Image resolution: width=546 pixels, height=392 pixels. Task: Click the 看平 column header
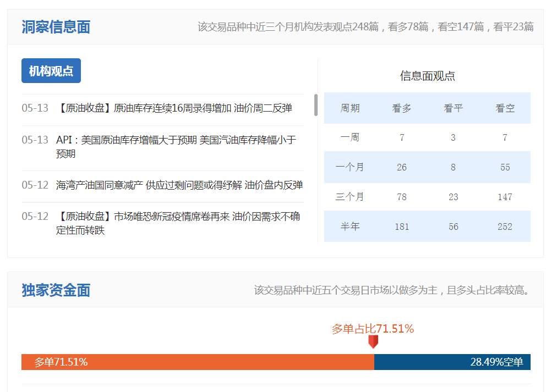coord(453,108)
